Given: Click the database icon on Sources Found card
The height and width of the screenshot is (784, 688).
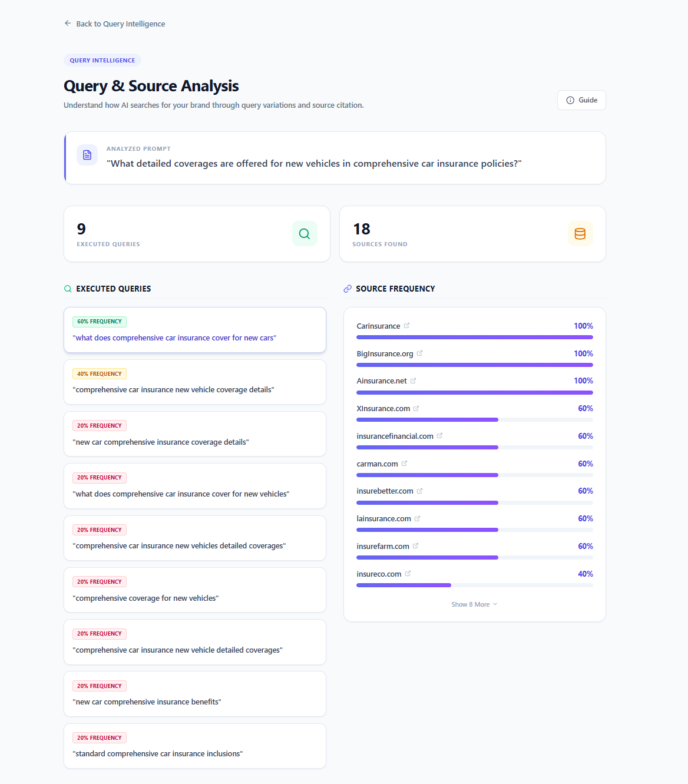Looking at the screenshot, I should pyautogui.click(x=580, y=233).
